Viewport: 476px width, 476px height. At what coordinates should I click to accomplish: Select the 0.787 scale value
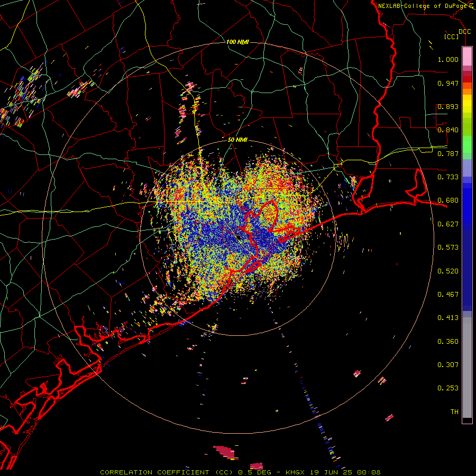448,153
